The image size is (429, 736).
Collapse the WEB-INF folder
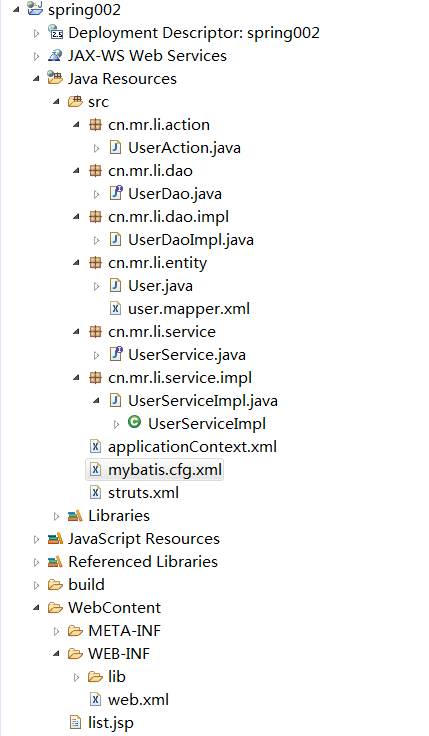tap(56, 653)
